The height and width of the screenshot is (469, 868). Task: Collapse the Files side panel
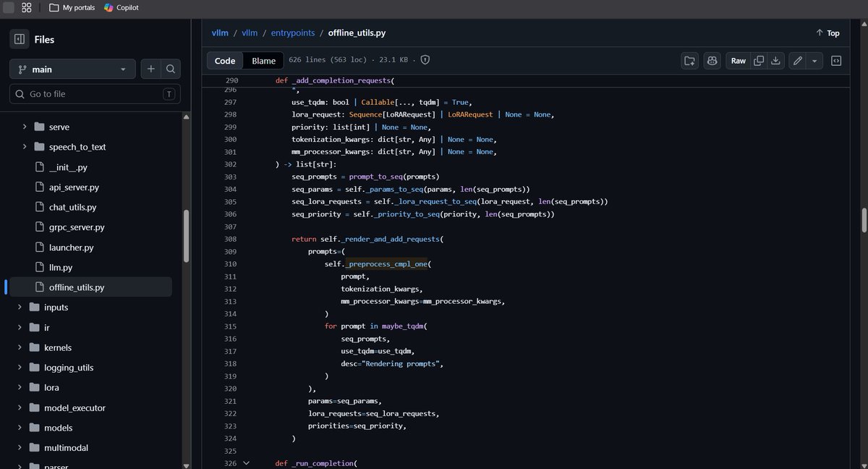coord(20,39)
